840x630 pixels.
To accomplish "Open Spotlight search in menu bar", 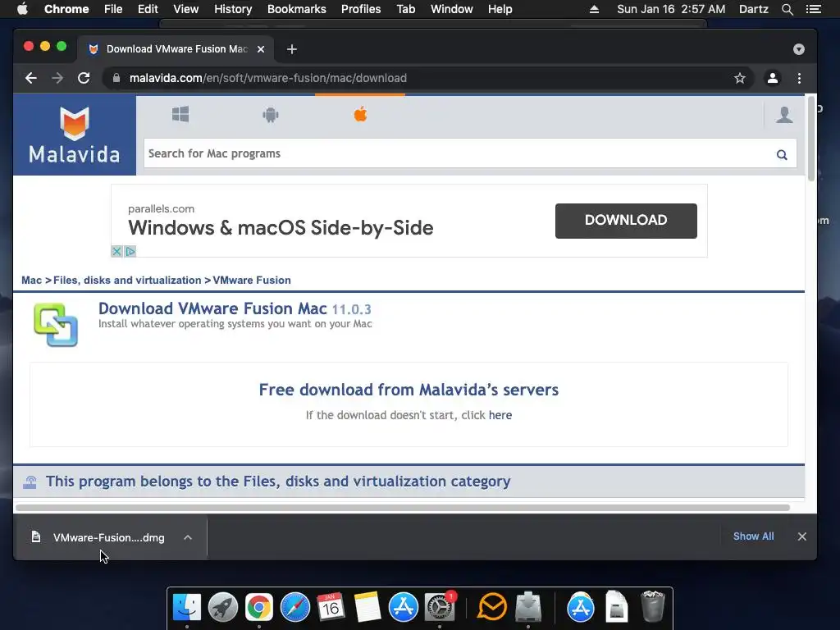I will pyautogui.click(x=787, y=9).
